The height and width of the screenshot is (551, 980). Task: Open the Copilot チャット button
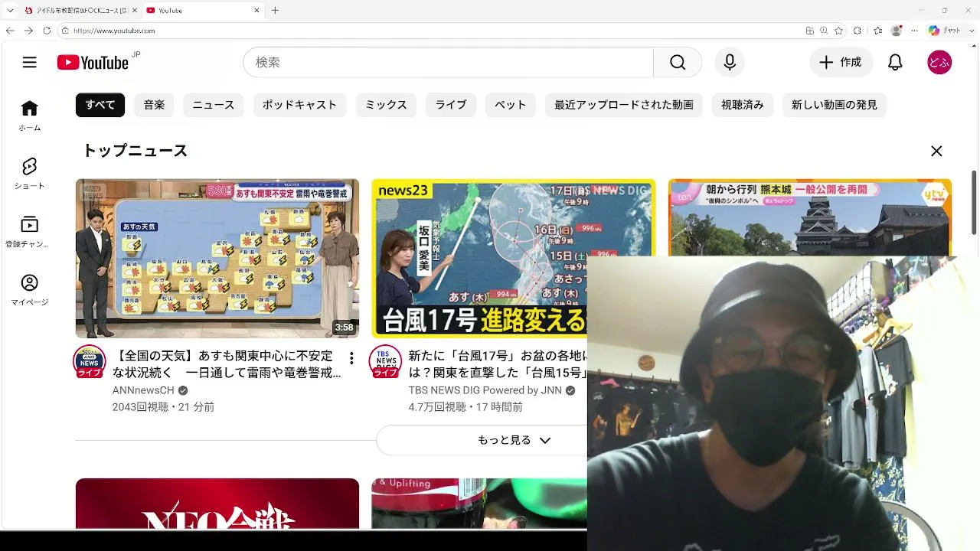click(x=945, y=31)
